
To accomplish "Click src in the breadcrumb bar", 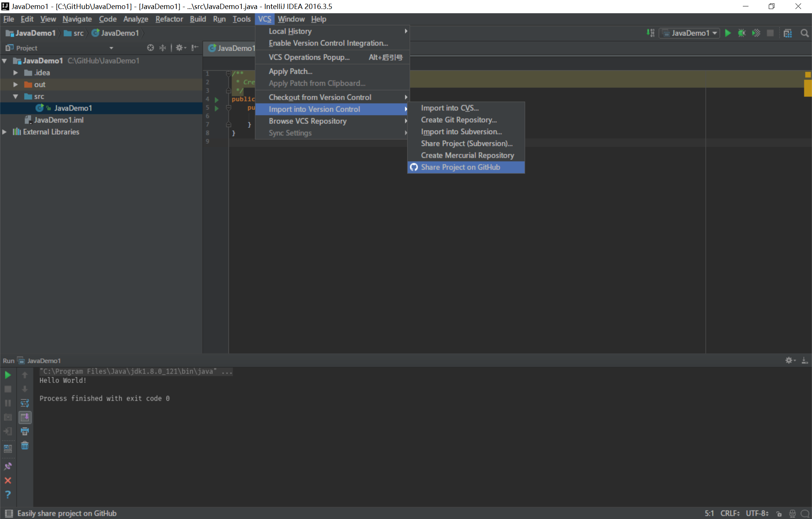I will (x=74, y=33).
